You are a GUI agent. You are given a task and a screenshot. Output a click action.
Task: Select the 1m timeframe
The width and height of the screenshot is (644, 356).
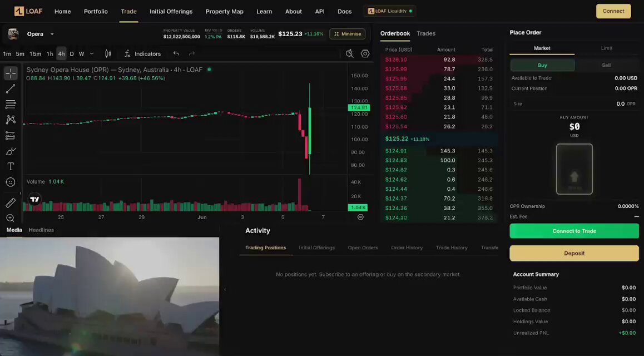7,54
